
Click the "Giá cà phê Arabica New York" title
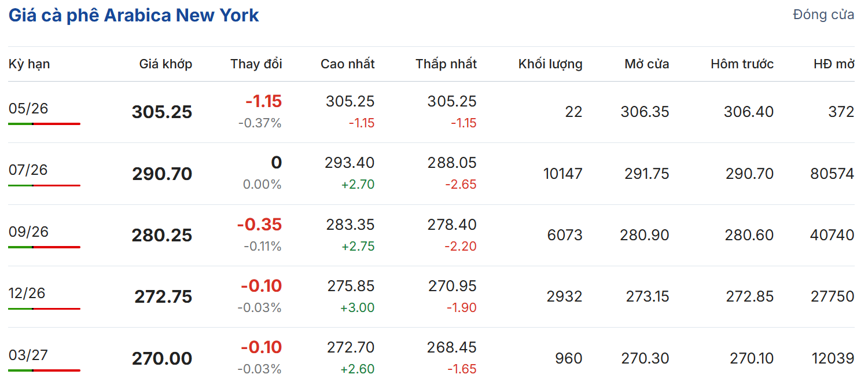[134, 16]
